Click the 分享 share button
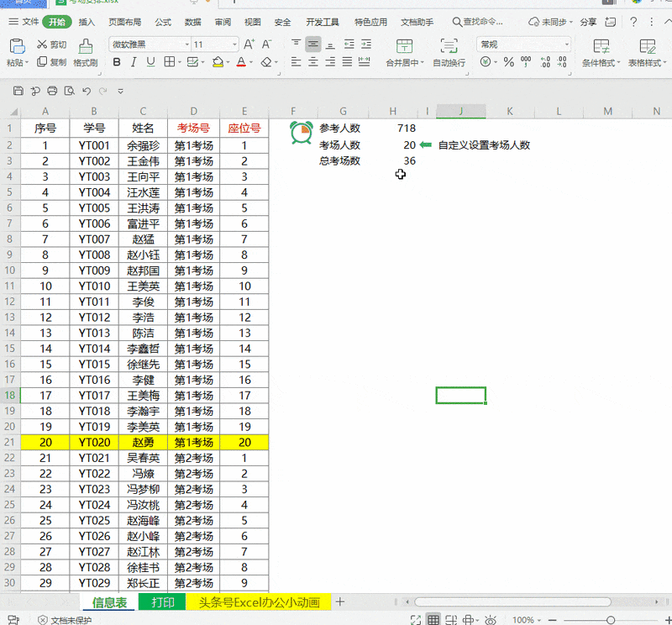 click(x=588, y=23)
